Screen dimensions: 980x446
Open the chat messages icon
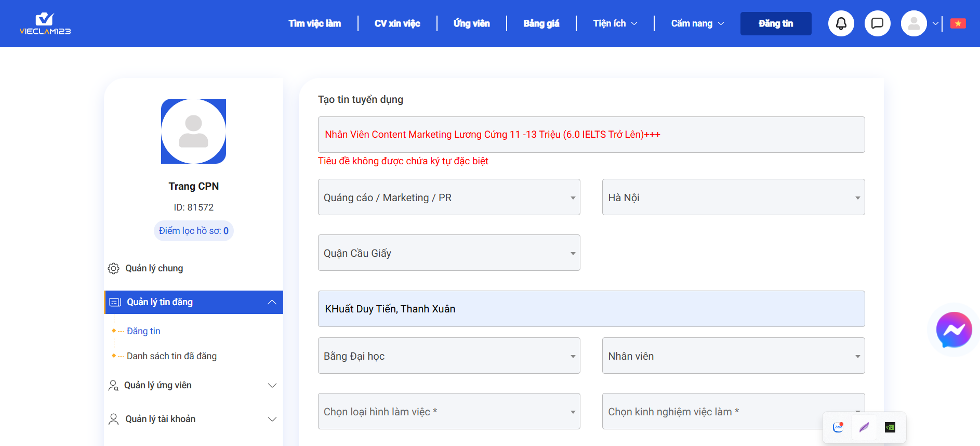pyautogui.click(x=877, y=23)
